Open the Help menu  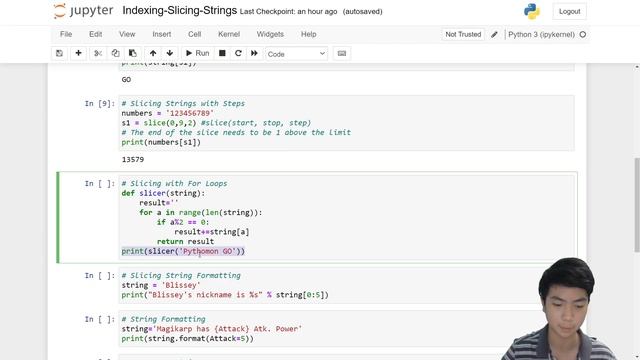click(x=309, y=34)
